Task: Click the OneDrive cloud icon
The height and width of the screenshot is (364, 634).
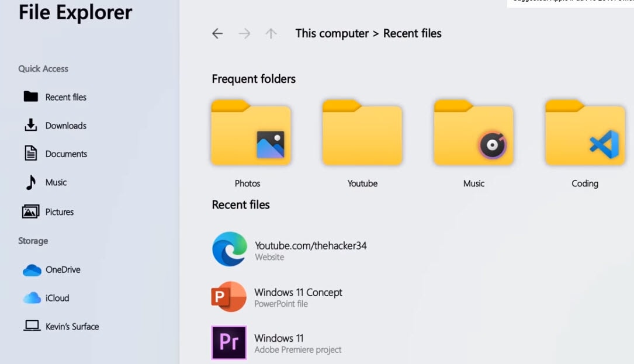Action: coord(32,270)
